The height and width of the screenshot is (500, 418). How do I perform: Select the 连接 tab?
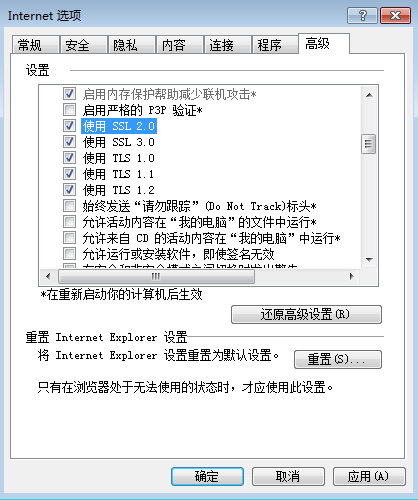227,45
